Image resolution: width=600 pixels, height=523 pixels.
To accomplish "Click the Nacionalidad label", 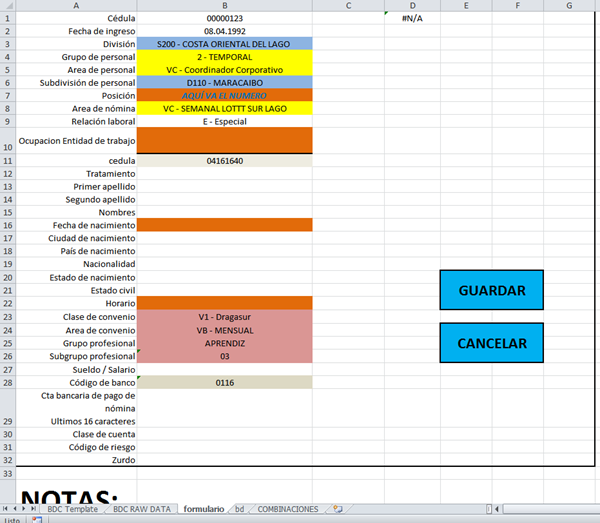I will [109, 264].
